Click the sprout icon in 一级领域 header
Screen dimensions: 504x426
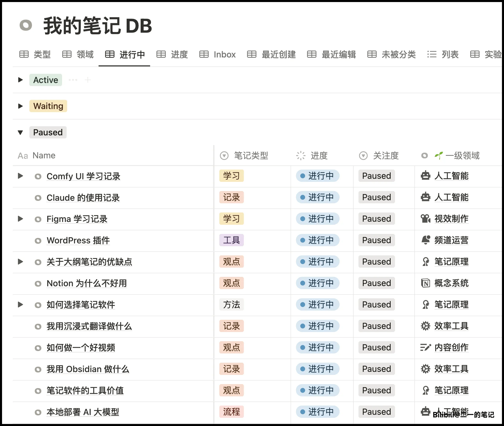pos(439,155)
